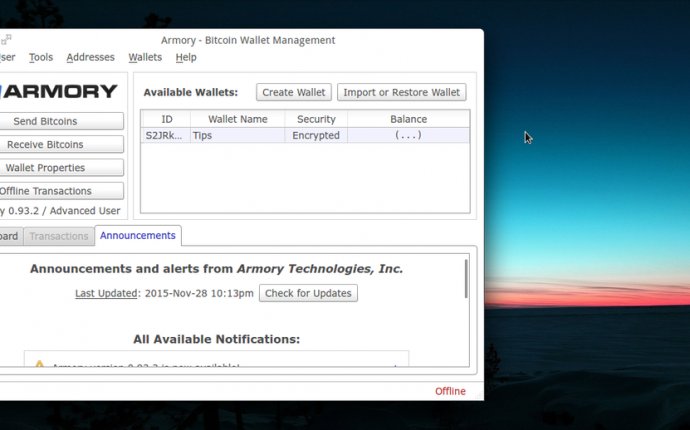Click the window icon in title bar
Viewport: 690px width, 430px height.
pos(6,40)
